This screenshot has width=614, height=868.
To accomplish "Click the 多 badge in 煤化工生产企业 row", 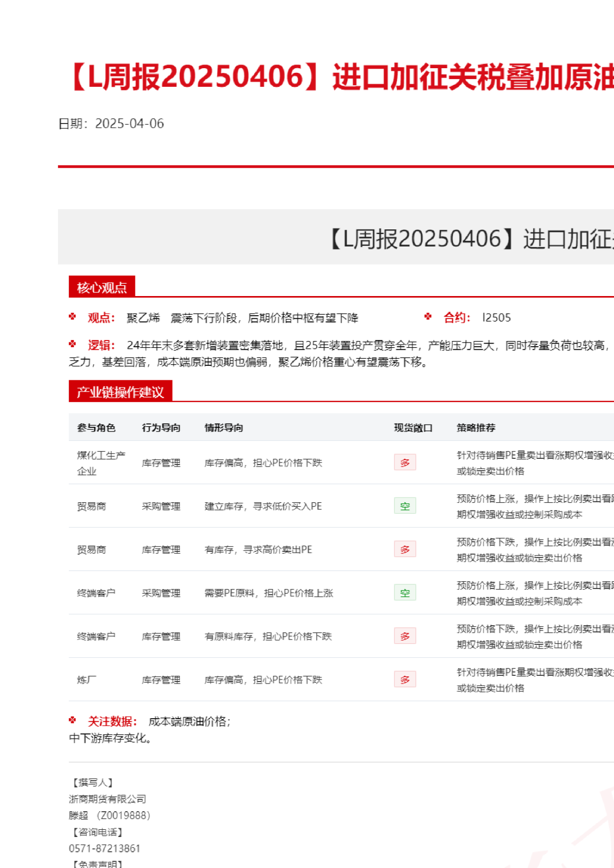I will pos(405,462).
